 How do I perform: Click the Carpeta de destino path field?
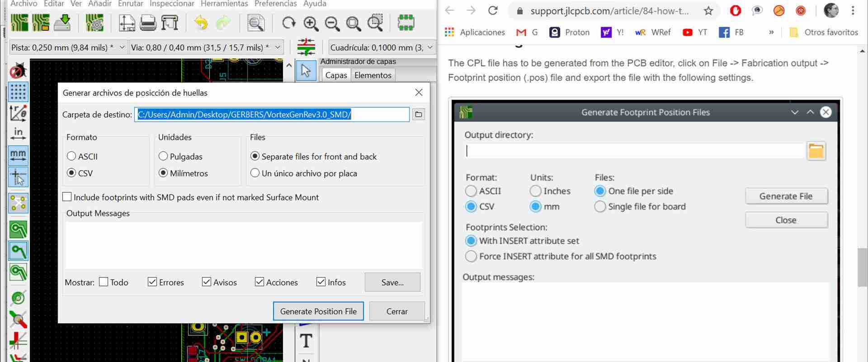(271, 114)
